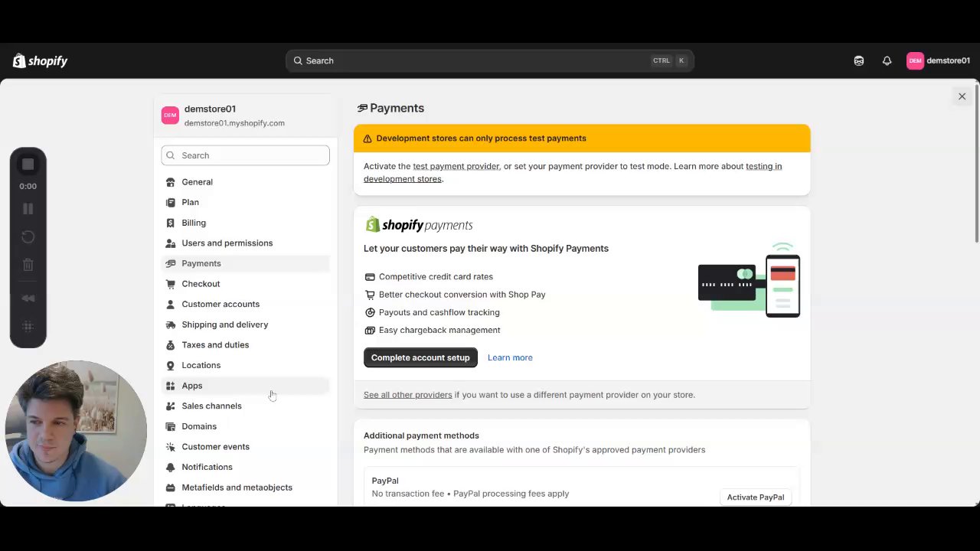
Task: Click the Customer accounts person icon
Action: tap(170, 304)
